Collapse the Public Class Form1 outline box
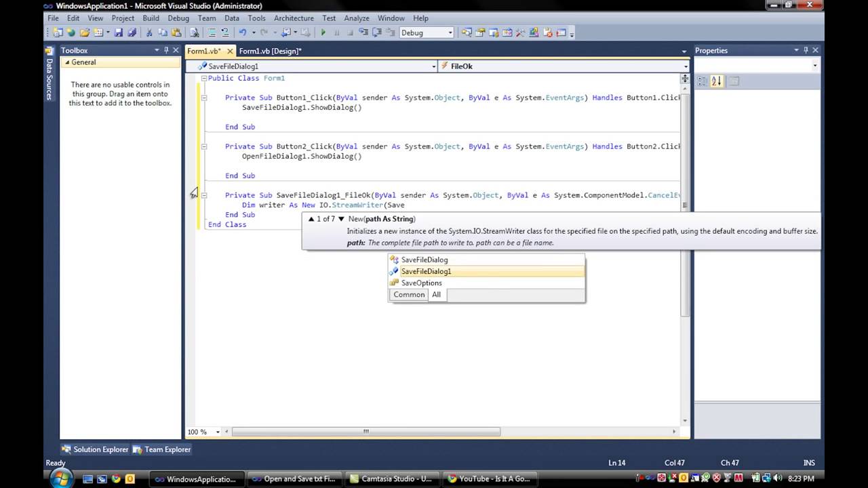Image resolution: width=868 pixels, height=488 pixels. point(203,79)
